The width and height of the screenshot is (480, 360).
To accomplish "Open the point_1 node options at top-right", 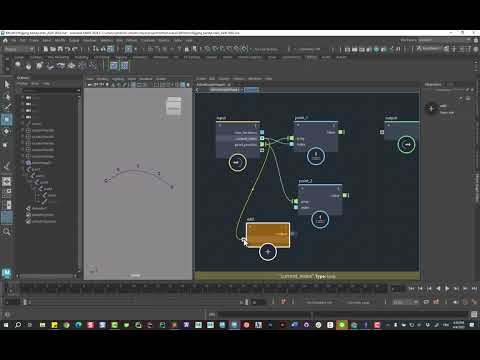I will coord(334,125).
